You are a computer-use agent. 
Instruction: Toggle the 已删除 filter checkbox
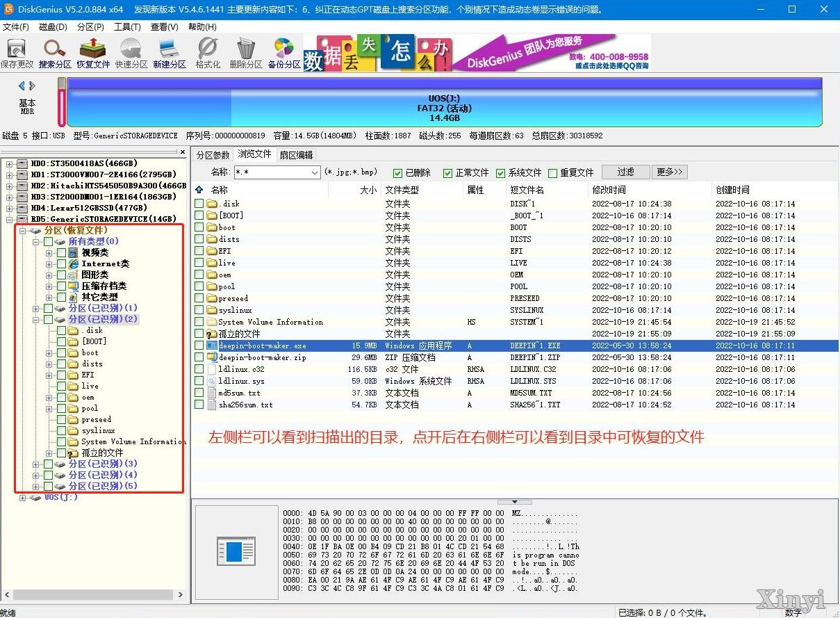tap(398, 173)
